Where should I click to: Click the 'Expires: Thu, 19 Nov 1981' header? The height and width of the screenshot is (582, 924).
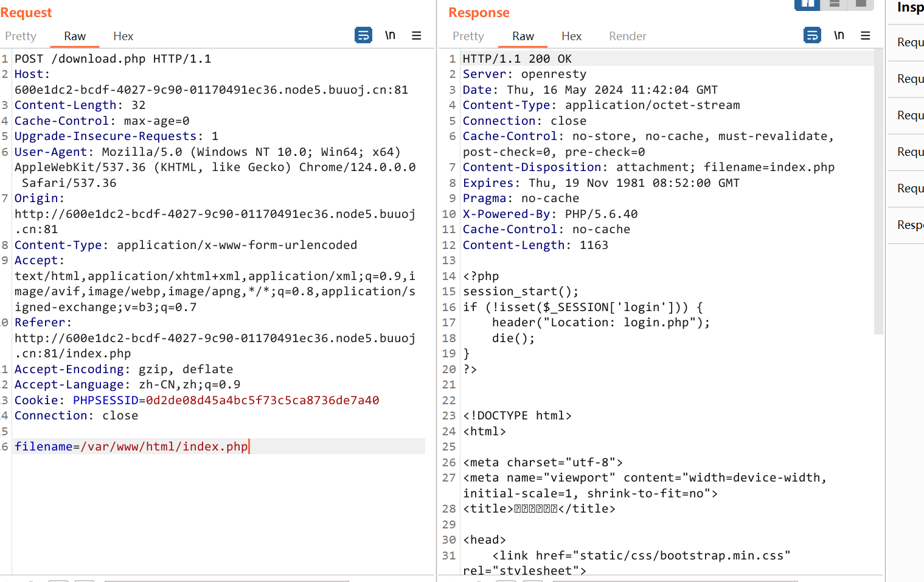click(602, 183)
